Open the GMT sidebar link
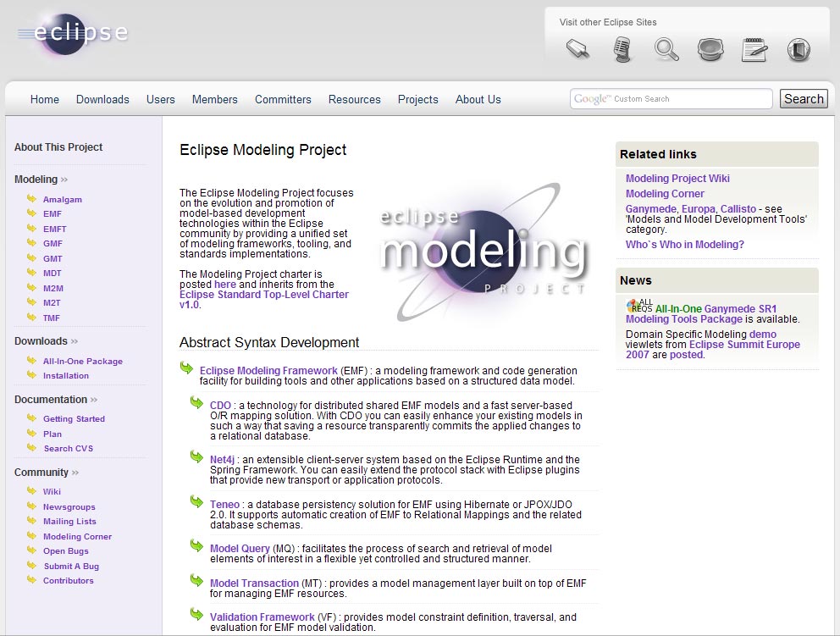This screenshot has height=636, width=840. point(52,258)
